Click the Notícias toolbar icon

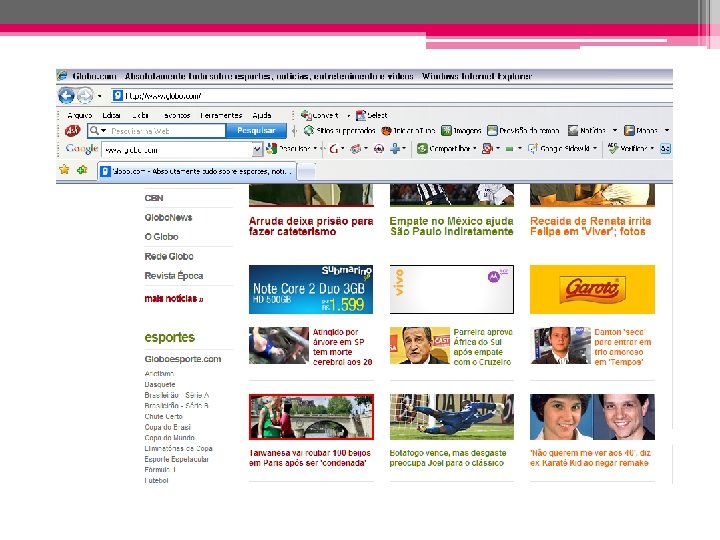point(573,131)
